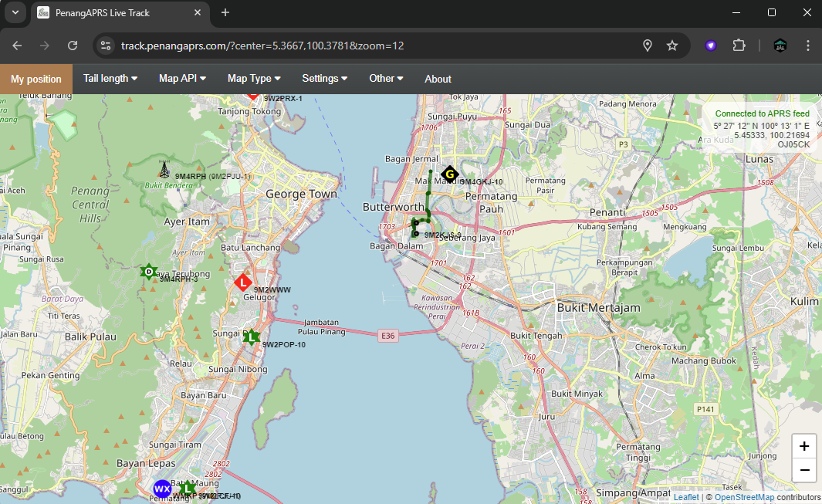Click the decimal coordinates '5.45333, 100.21694'
822x504 pixels.
pos(772,135)
